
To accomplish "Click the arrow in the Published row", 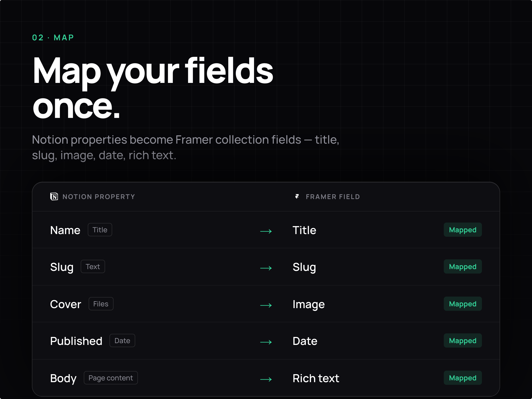I will [x=266, y=342].
